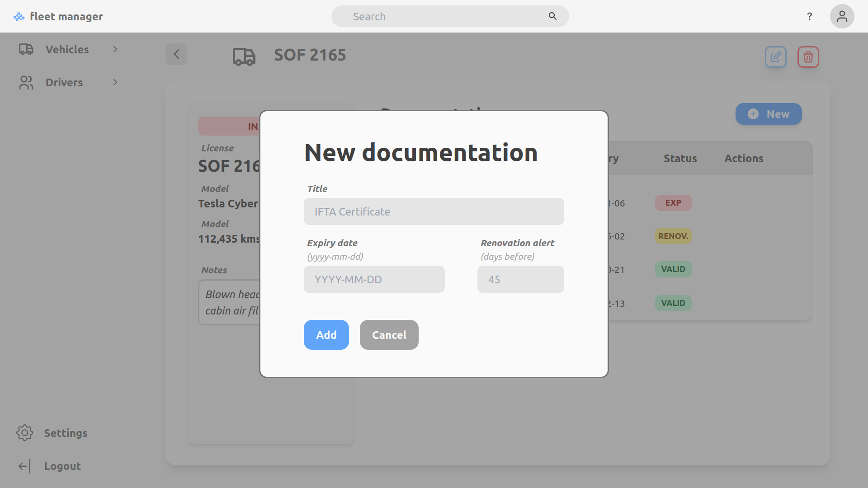Image resolution: width=868 pixels, height=488 pixels.
Task: Expand the Vehicles section chevron
Action: click(x=115, y=49)
